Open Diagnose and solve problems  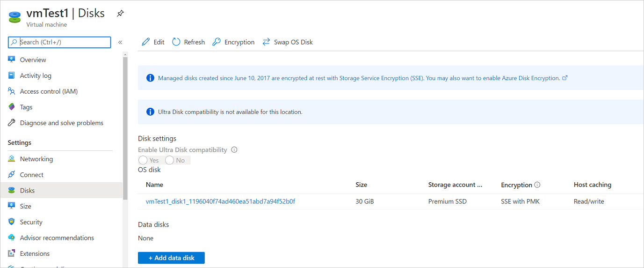click(x=61, y=123)
